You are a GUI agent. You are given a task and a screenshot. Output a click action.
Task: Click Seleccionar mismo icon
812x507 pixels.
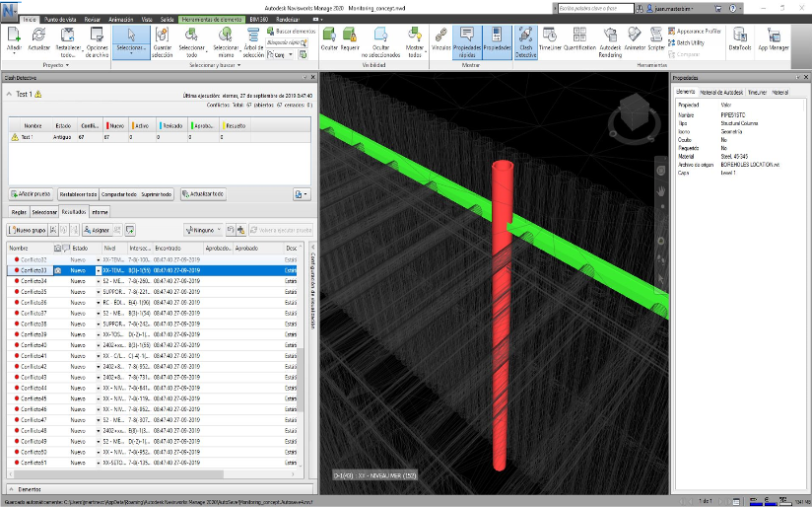click(x=226, y=36)
